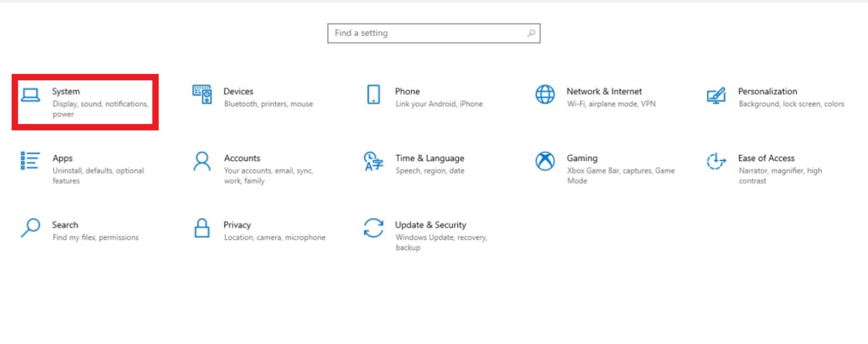Open the 'Personalization' heading text
The width and height of the screenshot is (868, 344).
coord(767,91)
